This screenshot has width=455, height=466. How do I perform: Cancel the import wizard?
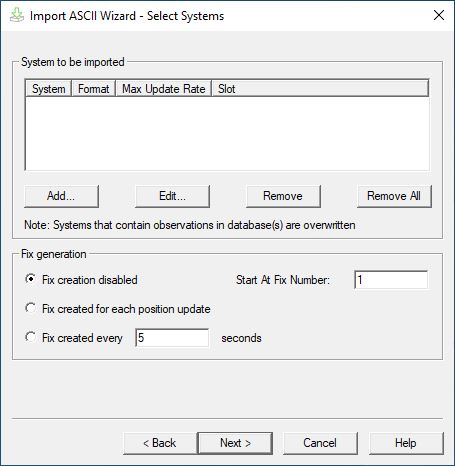pyautogui.click(x=320, y=443)
